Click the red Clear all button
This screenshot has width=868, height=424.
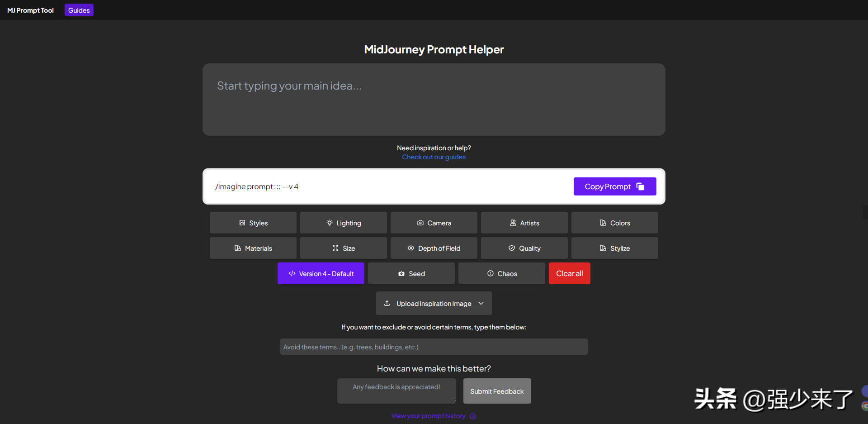(x=570, y=273)
